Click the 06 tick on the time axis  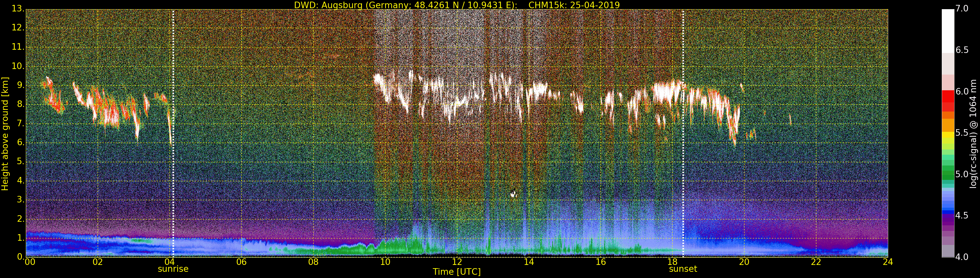pos(241,262)
